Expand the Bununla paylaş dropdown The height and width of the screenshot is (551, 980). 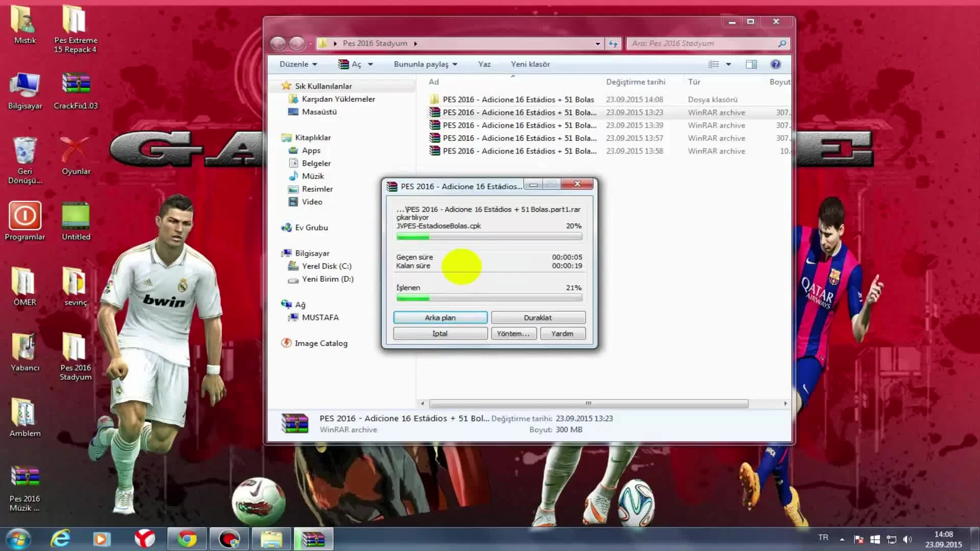[425, 64]
